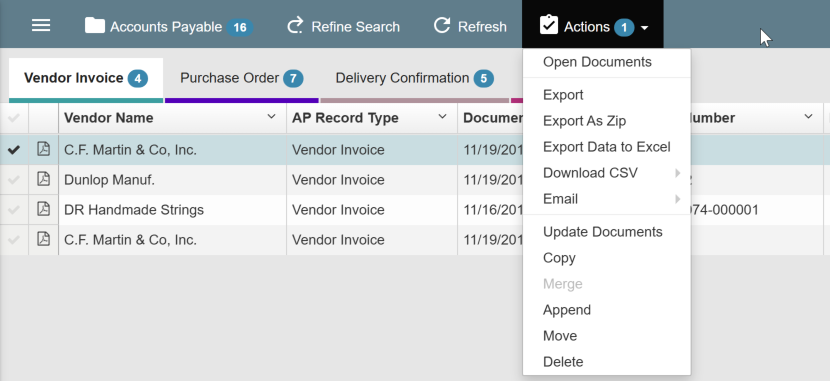Expand the Download CSV submenu arrow
Image resolution: width=830 pixels, height=381 pixels.
677,173
